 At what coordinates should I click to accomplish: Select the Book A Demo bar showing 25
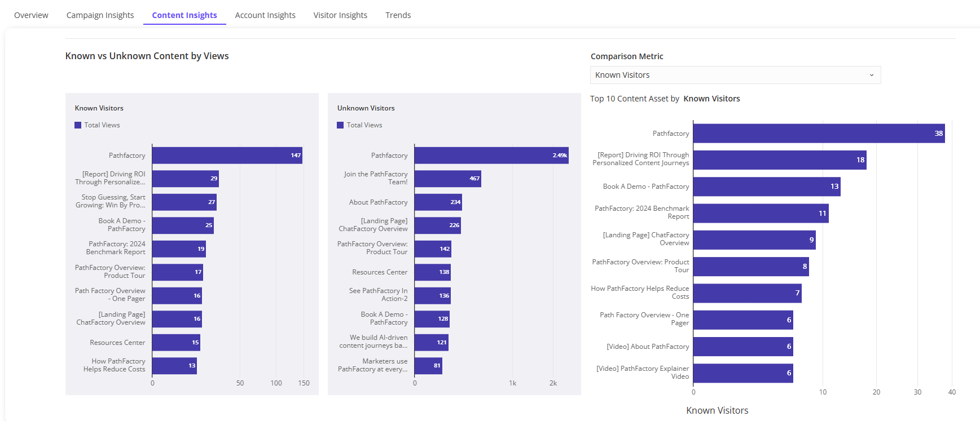tap(183, 225)
